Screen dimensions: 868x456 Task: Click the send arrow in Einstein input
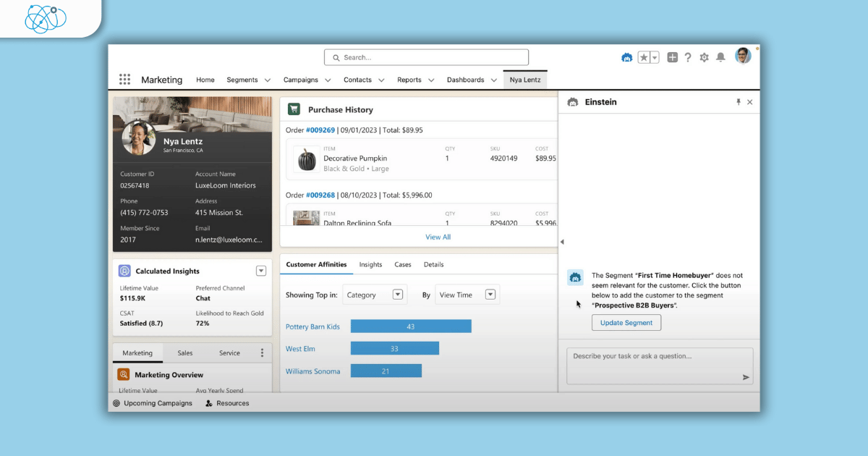pyautogui.click(x=746, y=377)
